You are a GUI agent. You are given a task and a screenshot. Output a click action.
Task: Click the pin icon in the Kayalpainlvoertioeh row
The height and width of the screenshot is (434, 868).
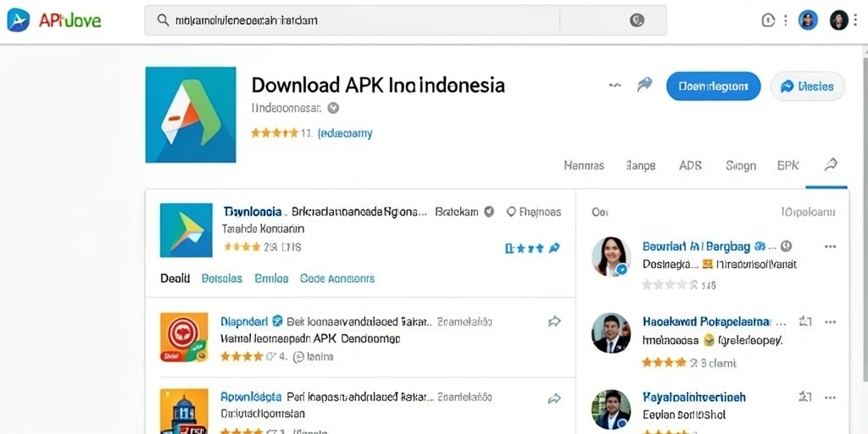[805, 397]
